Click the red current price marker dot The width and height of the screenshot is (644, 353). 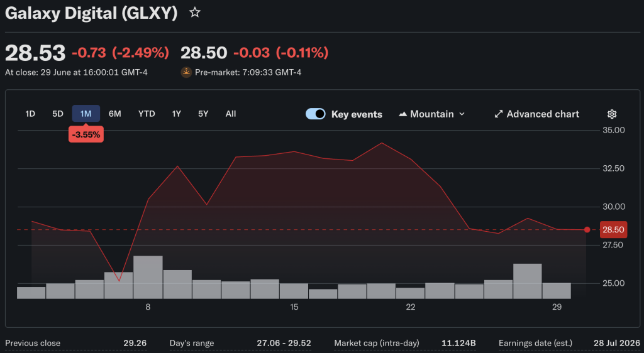pyautogui.click(x=587, y=230)
